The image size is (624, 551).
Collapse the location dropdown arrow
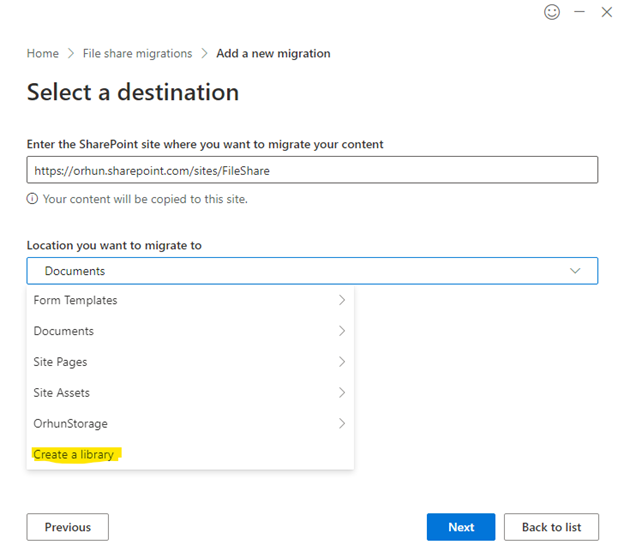click(x=575, y=271)
